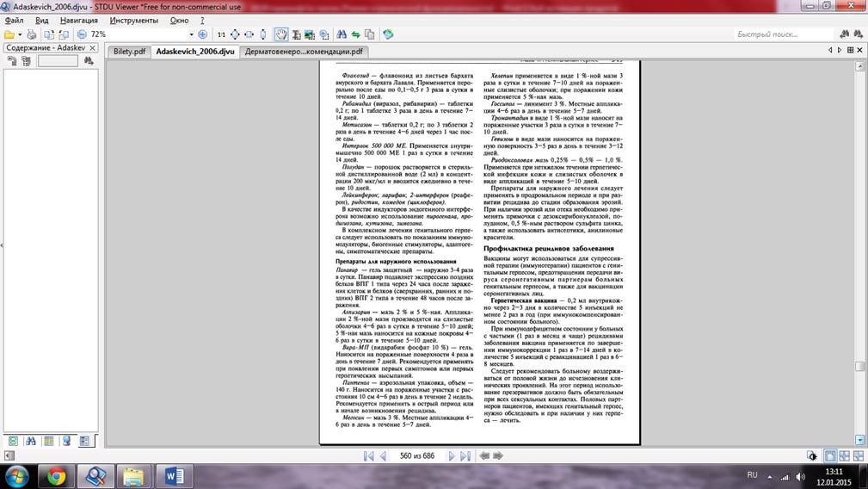Image resolution: width=868 pixels, height=489 pixels.
Task: Click the Быстрый поиск quick search field
Action: tap(783, 34)
